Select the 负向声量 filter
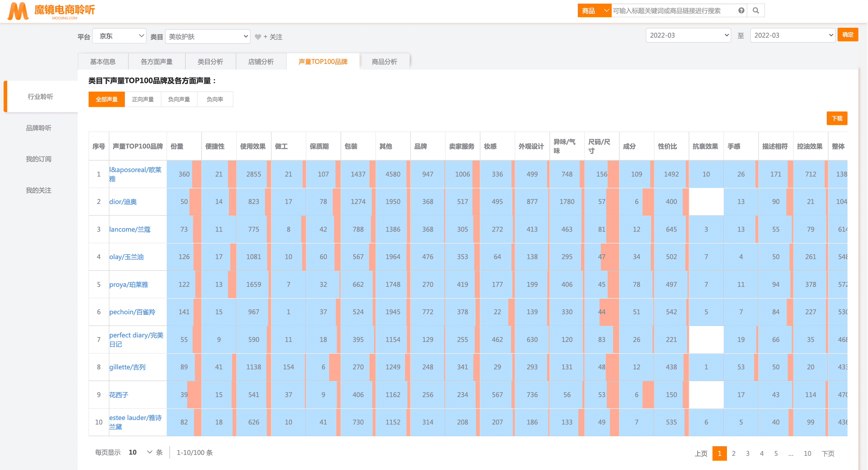Screen dimensions: 868x470 pyautogui.click(x=179, y=99)
